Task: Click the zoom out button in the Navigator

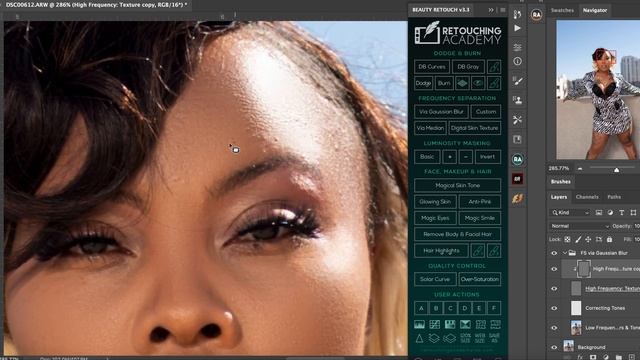Action: [x=580, y=169]
